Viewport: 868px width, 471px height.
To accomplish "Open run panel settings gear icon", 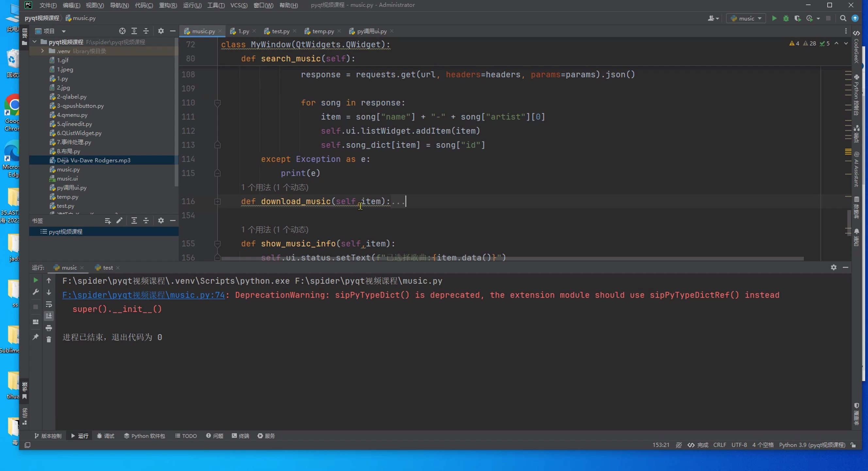I will pyautogui.click(x=833, y=267).
